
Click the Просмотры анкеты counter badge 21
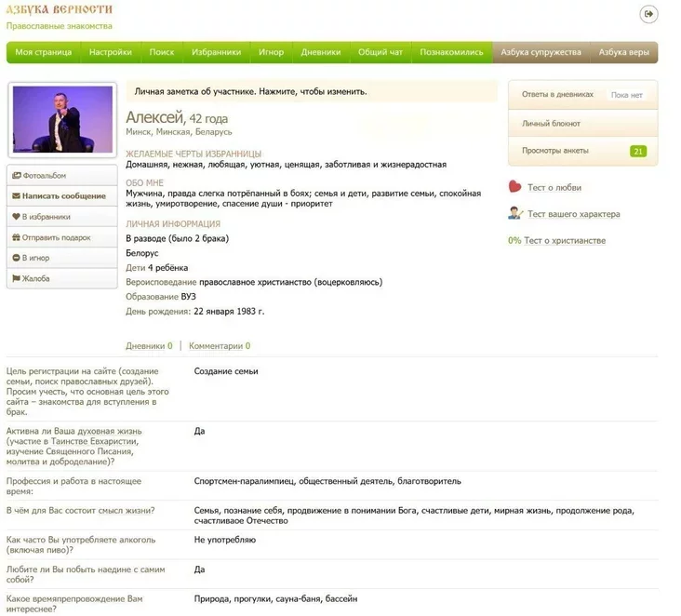pos(637,151)
